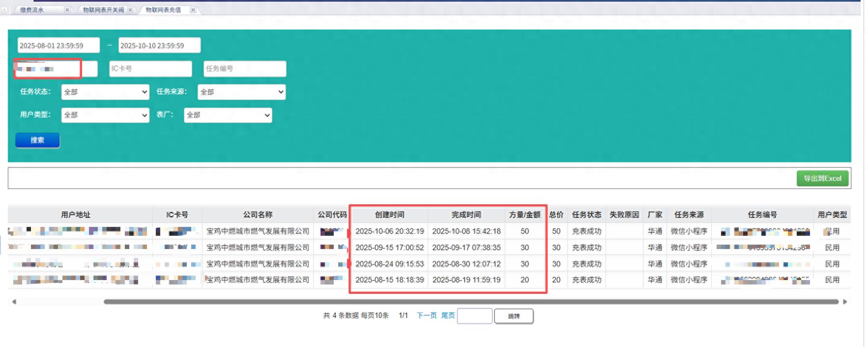Click the table's scroll-right arrow
The image size is (868, 347).
845,302
